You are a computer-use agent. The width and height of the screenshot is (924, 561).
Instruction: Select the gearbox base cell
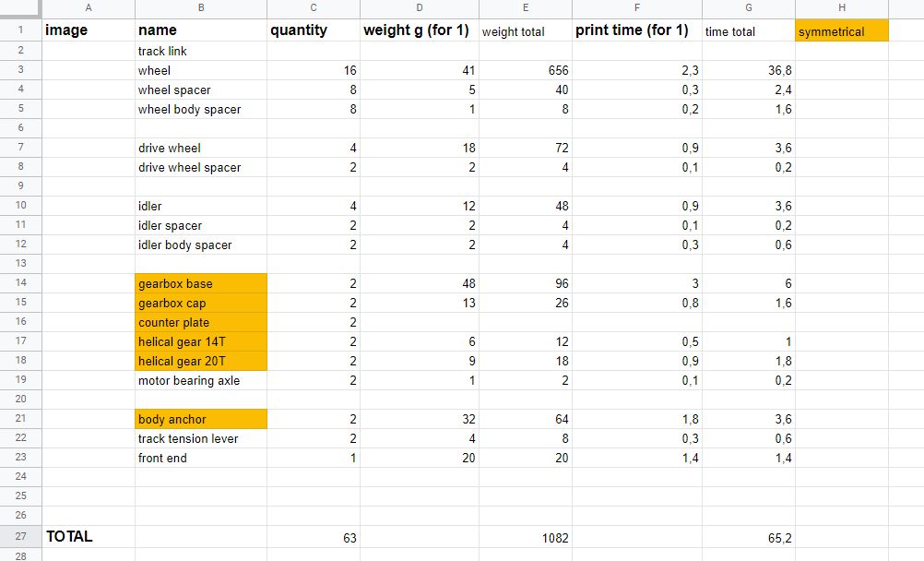click(201, 283)
